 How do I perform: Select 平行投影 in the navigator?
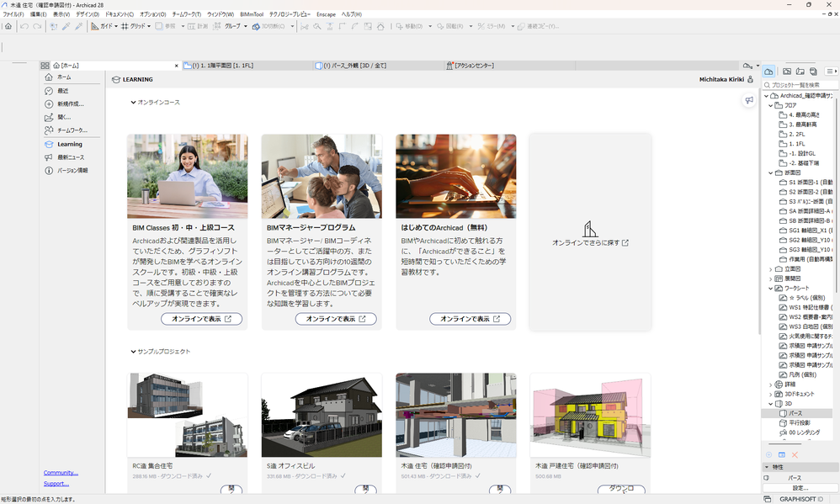tap(800, 423)
